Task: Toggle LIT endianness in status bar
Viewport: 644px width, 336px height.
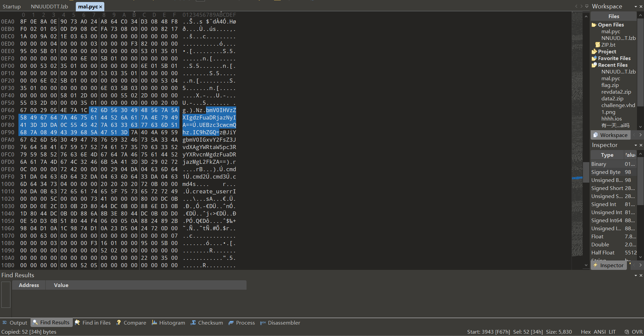Action: (612, 332)
